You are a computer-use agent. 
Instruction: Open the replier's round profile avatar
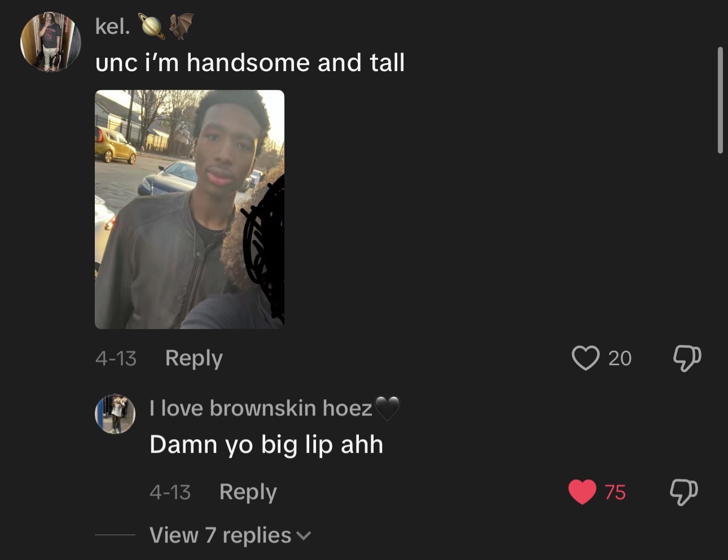(115, 414)
